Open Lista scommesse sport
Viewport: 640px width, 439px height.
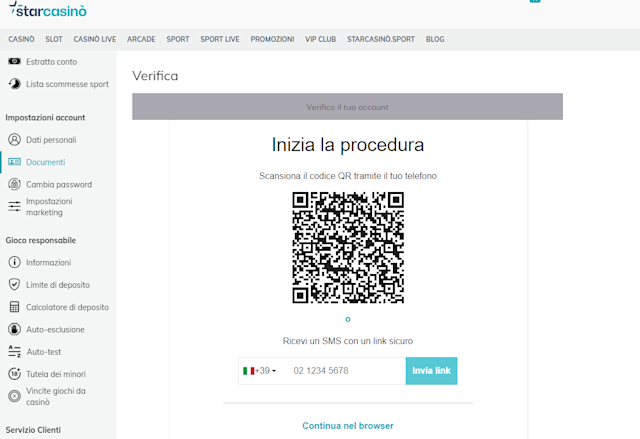coord(67,84)
